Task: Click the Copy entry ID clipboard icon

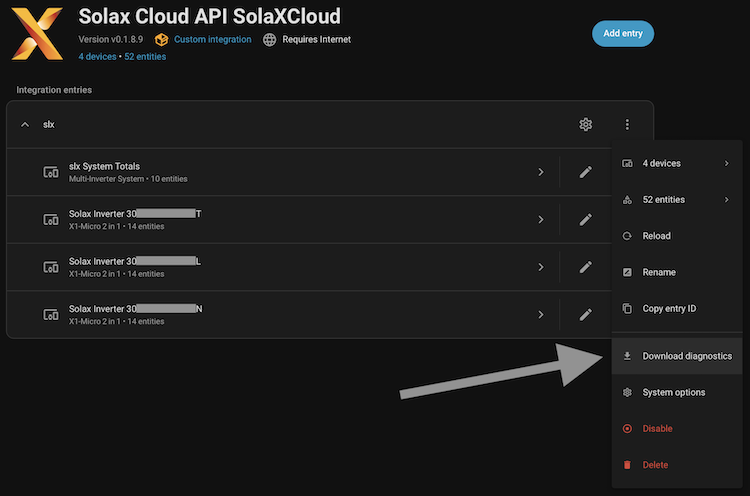Action: coord(627,309)
